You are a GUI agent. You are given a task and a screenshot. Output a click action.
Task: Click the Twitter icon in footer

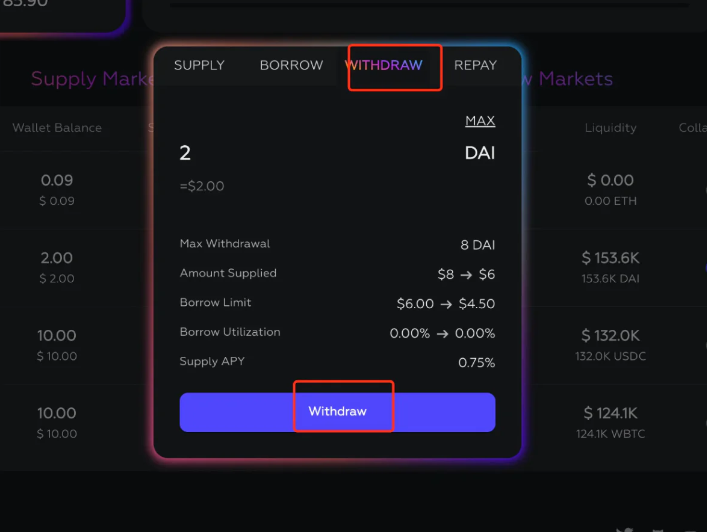(625, 529)
